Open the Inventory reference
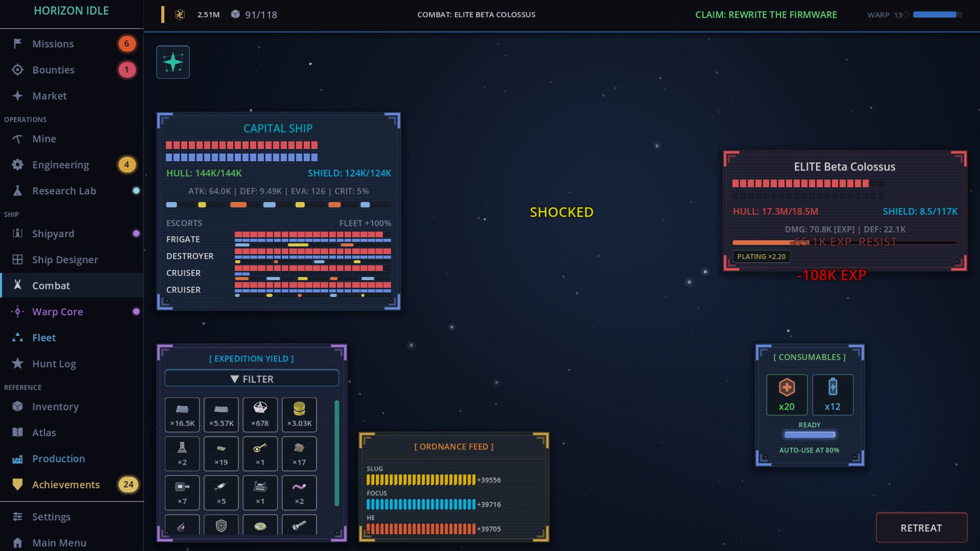Screen dimensions: 980x551 click(x=71, y=407)
